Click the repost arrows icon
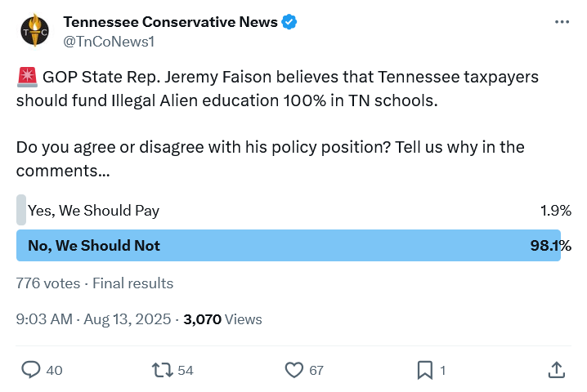Screen dimensions: 587x392 pyautogui.click(x=162, y=370)
